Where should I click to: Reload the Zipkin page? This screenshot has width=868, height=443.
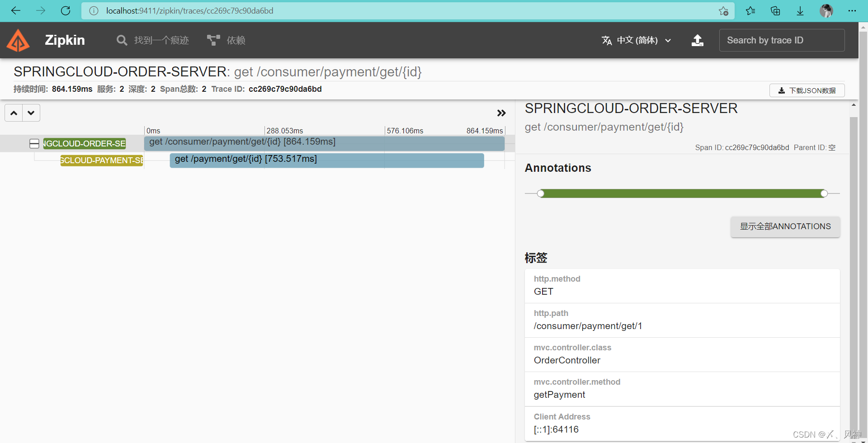(66, 11)
